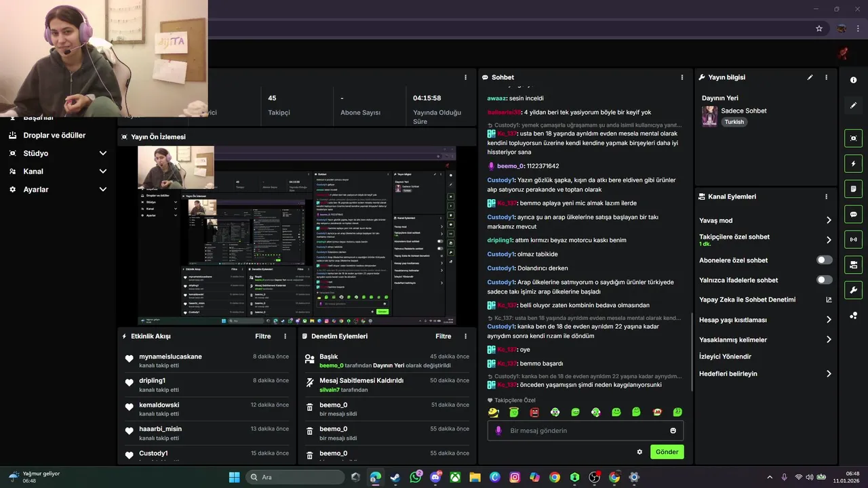
Task: Open Droplar ve ödüller page
Action: 54,135
